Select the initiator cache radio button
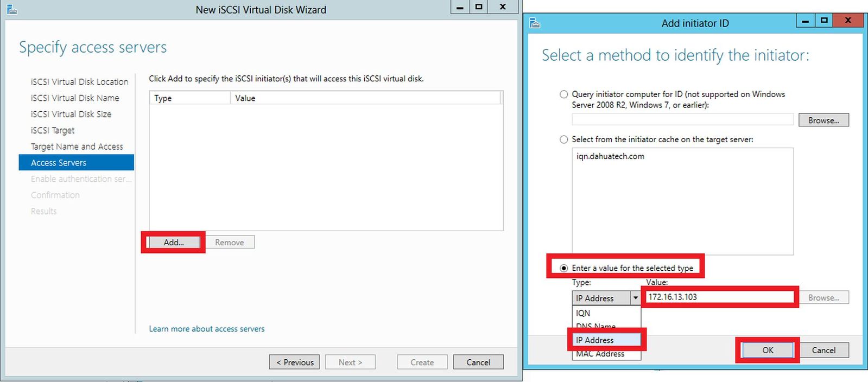868x382 pixels. pos(564,139)
